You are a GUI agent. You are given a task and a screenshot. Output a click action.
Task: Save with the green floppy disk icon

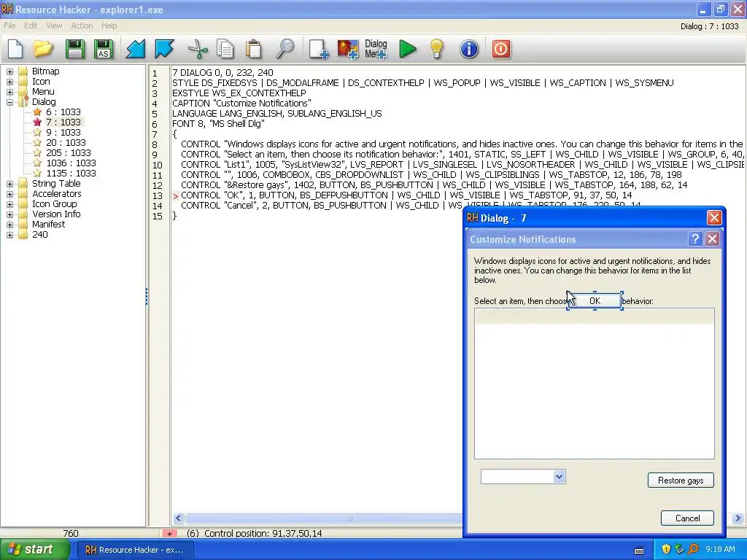pos(75,49)
